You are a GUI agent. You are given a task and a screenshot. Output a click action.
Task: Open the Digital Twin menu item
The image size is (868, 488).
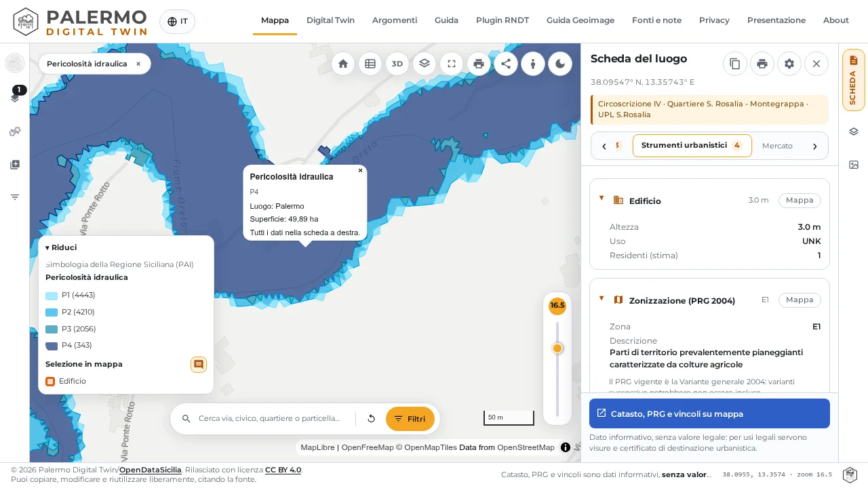pos(330,20)
